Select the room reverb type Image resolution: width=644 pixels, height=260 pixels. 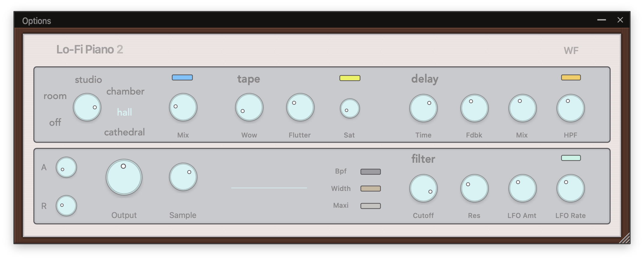(55, 96)
